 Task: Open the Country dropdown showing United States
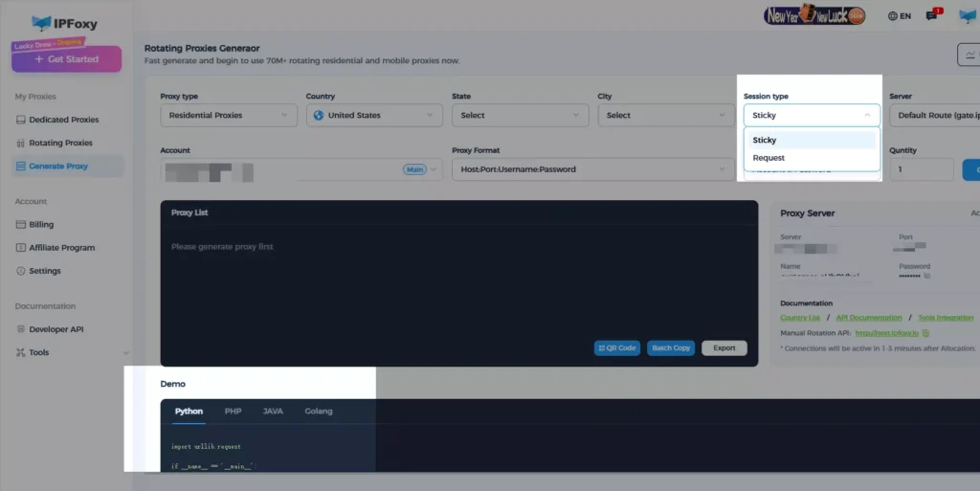[373, 115]
